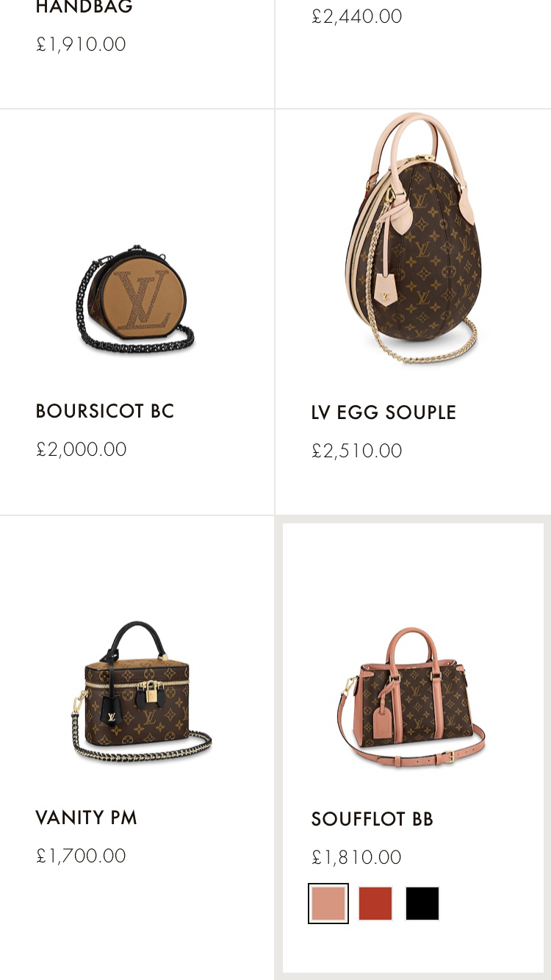551x980 pixels.
Task: Open the Boursicot BC bag image
Action: 134,300
